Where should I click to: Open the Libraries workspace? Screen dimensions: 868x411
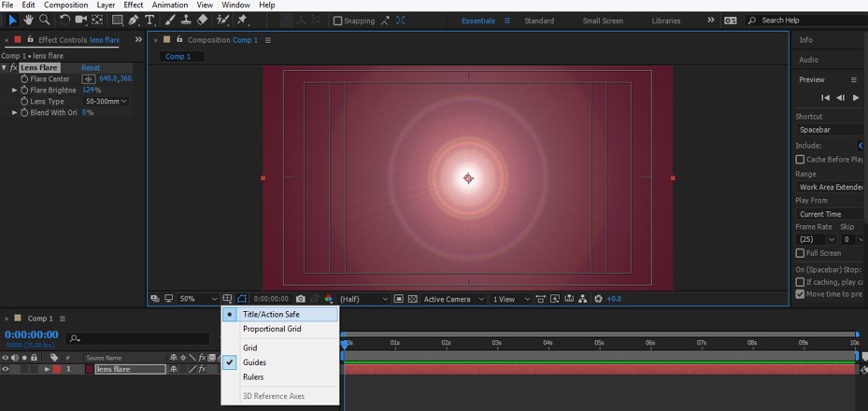(x=666, y=21)
